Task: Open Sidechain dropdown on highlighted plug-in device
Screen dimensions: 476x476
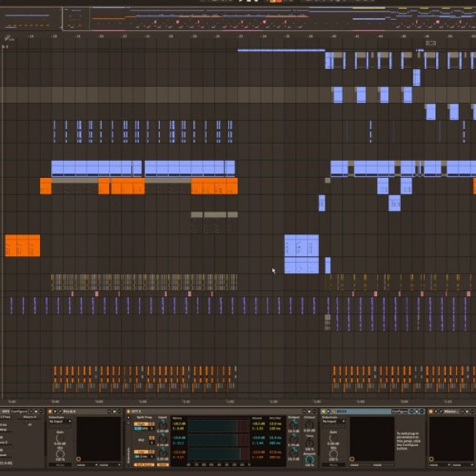Action: point(334,421)
